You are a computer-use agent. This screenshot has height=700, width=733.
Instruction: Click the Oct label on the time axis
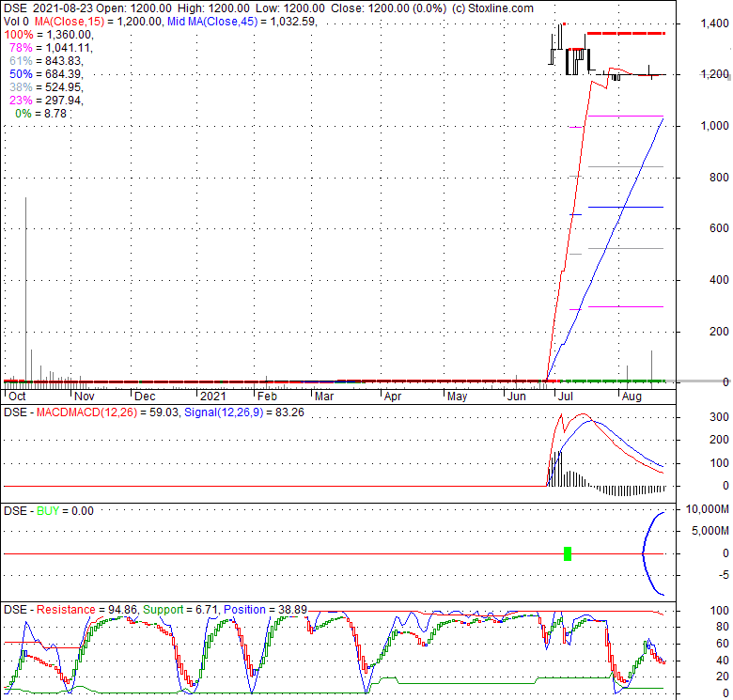pos(18,397)
